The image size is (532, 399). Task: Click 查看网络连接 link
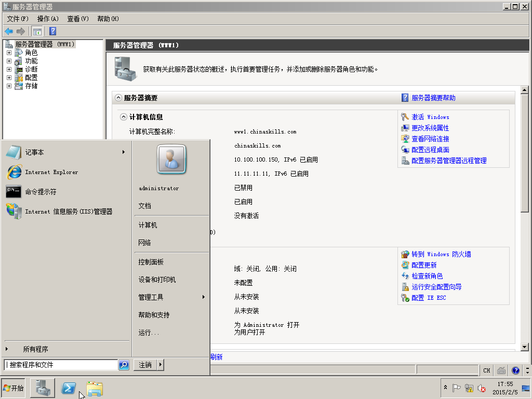pos(430,139)
